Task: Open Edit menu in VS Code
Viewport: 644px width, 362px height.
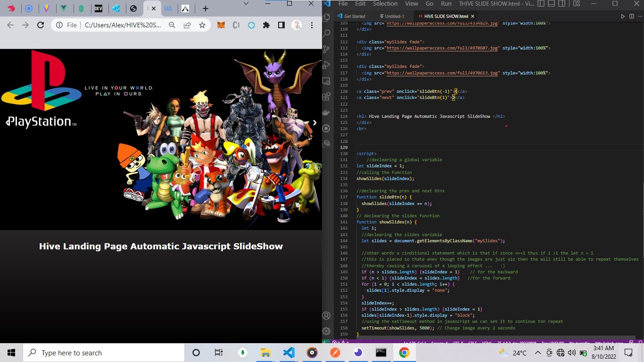Action: (360, 4)
